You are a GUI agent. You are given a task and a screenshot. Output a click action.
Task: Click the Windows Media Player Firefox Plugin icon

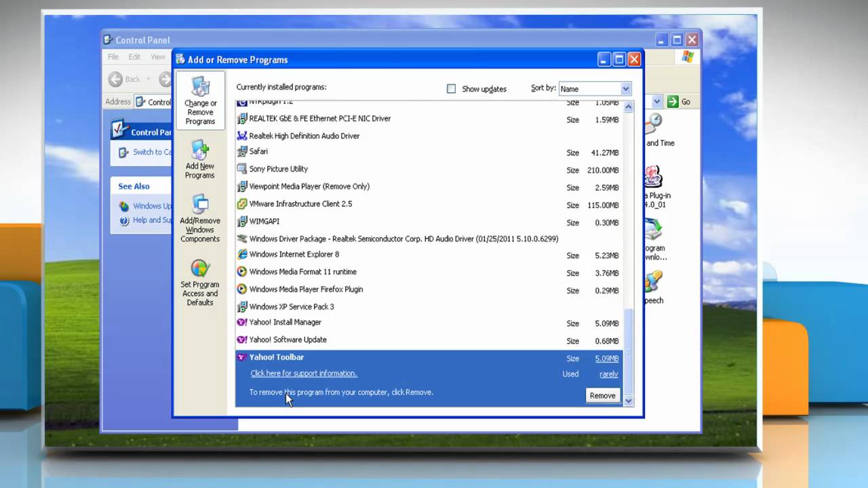(242, 289)
